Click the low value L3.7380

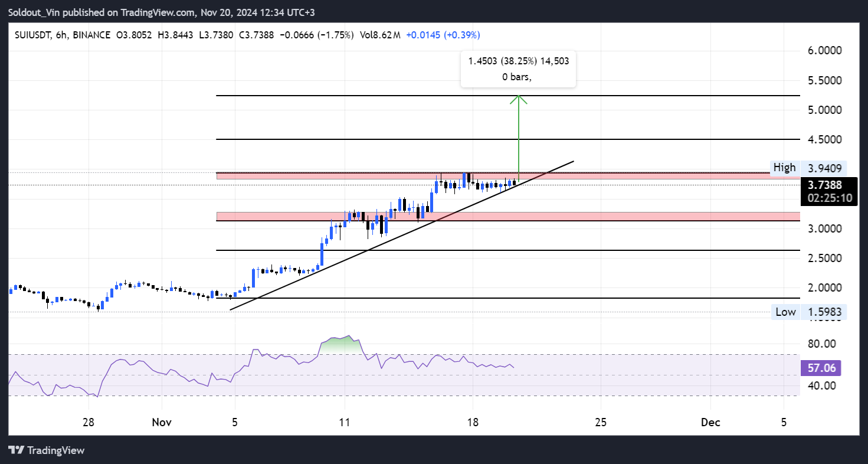pos(215,35)
